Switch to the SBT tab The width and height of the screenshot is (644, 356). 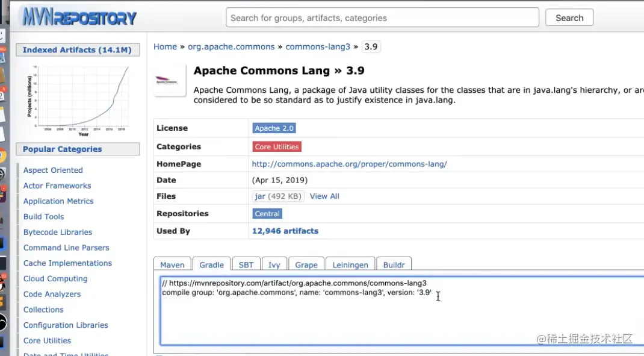(246, 265)
